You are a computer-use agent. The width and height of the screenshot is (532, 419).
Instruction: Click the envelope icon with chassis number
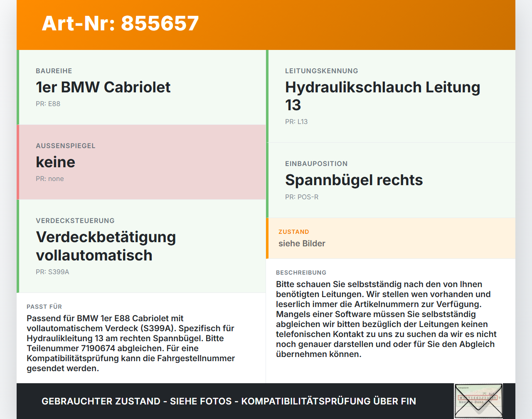click(478, 401)
